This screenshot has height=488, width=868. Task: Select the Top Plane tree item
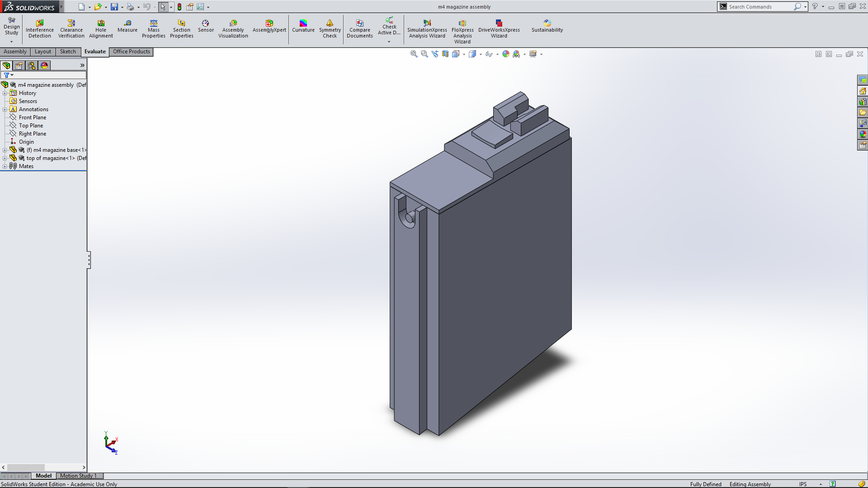coord(31,126)
